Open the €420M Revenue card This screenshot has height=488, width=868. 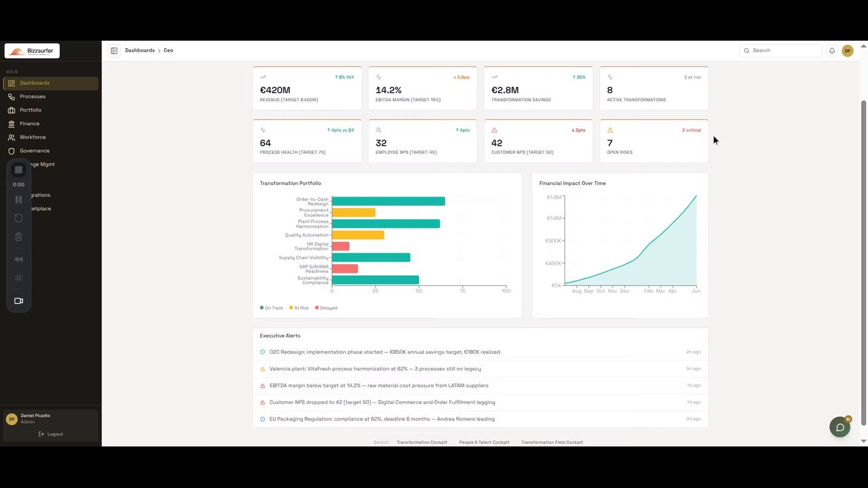click(x=307, y=88)
